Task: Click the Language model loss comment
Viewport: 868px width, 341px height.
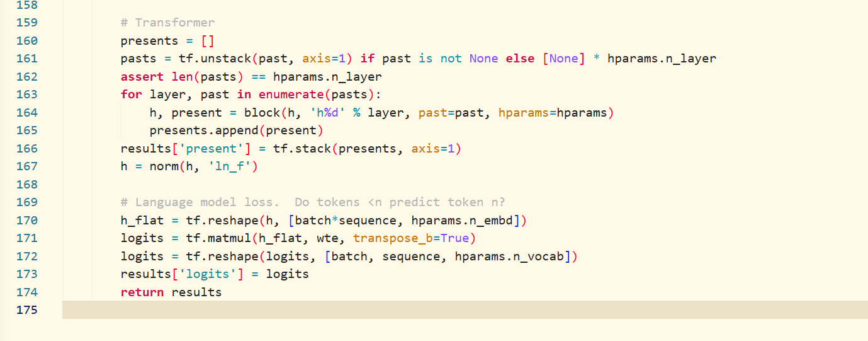Action: (313, 202)
